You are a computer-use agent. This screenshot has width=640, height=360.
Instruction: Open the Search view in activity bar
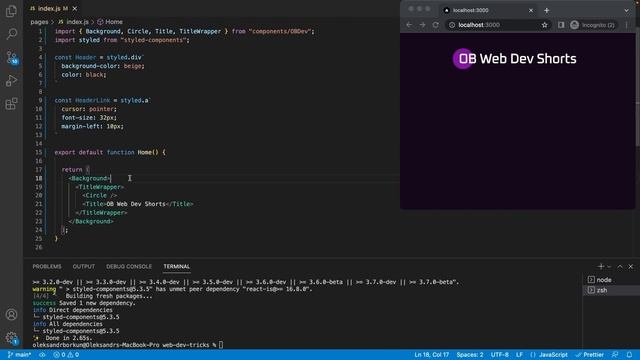(11, 33)
